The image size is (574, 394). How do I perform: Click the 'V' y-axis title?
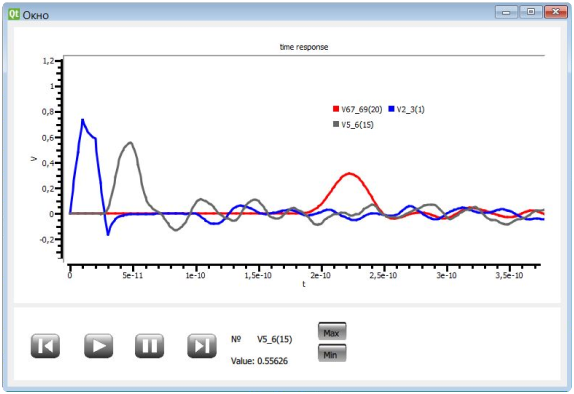coord(34,159)
